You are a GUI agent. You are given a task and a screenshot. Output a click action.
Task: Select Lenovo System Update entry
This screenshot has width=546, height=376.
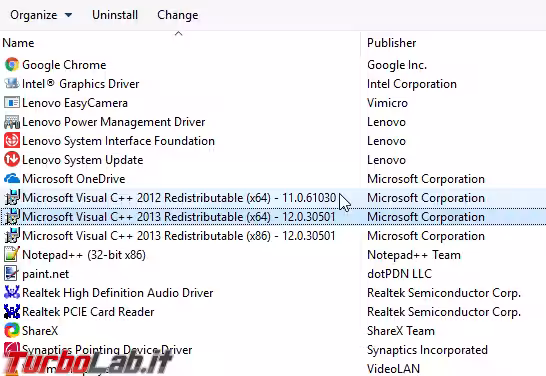click(x=83, y=159)
